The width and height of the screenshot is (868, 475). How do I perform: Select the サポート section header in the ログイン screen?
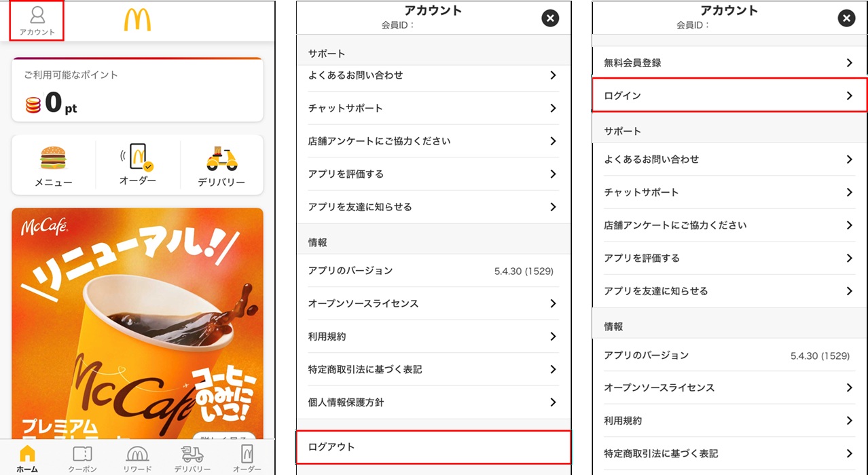622,131
